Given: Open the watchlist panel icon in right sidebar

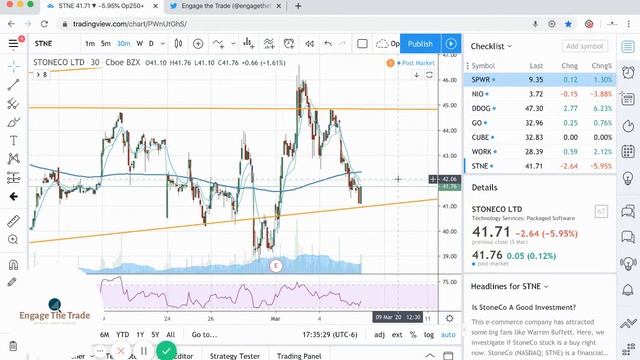Looking at the screenshot, I should [x=628, y=47].
